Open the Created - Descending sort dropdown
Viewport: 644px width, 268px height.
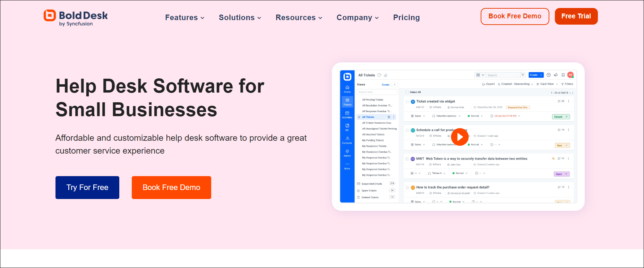tap(515, 84)
